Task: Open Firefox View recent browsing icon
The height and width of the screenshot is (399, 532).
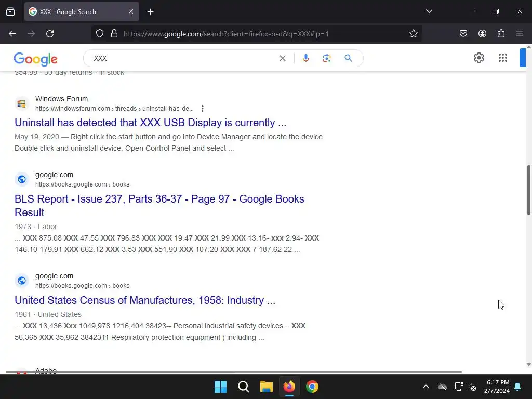Action: point(10,11)
